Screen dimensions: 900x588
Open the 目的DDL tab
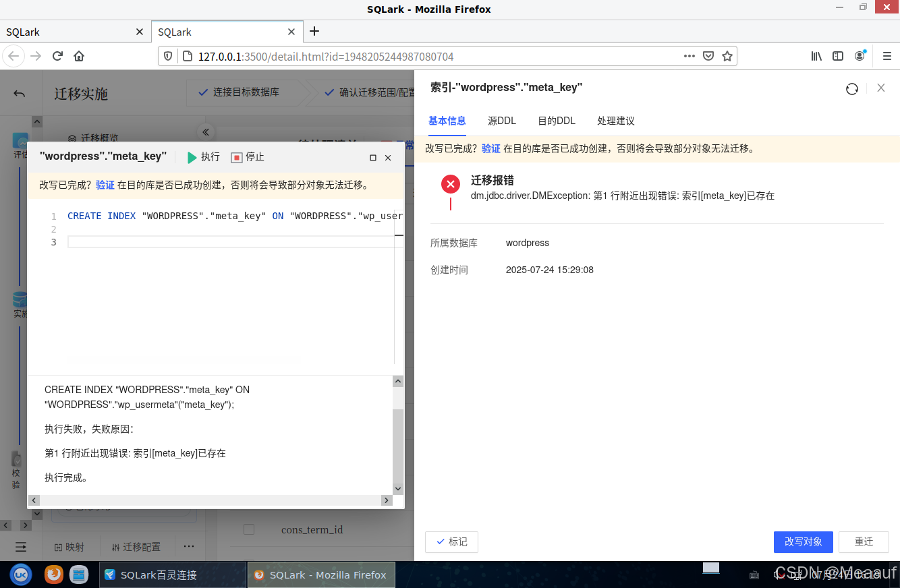557,121
